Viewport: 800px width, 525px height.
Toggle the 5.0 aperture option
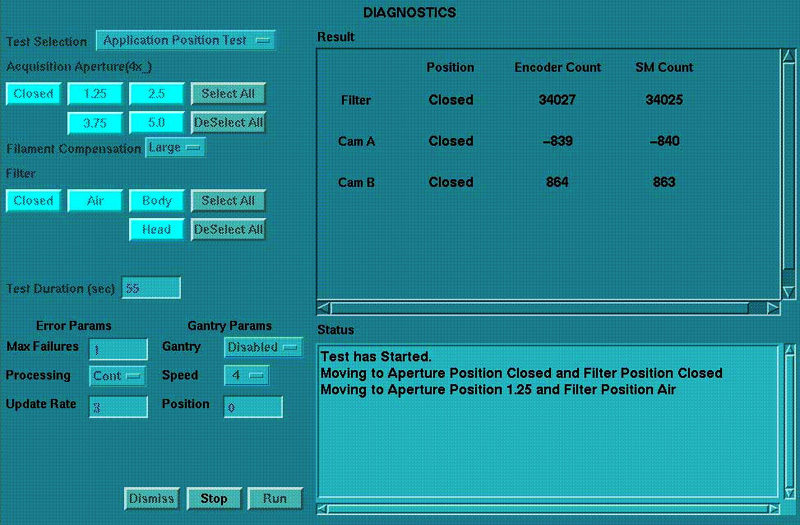157,123
